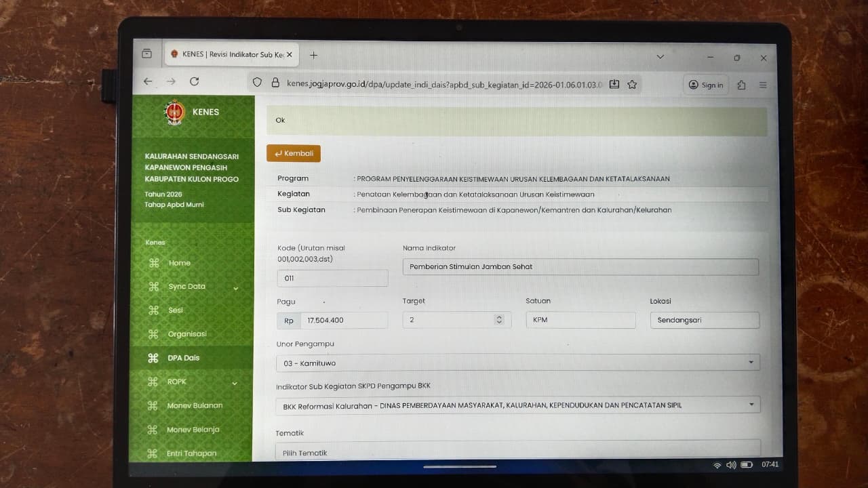Open the browser hamburger menu
This screenshot has width=868, height=488.
[763, 85]
